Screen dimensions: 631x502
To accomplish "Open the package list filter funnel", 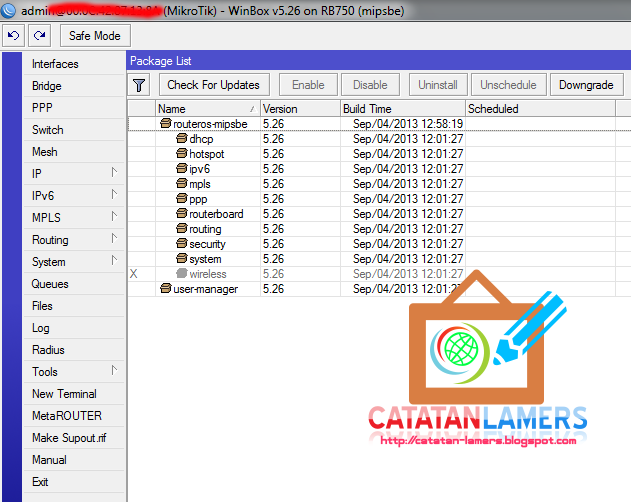I will [139, 85].
